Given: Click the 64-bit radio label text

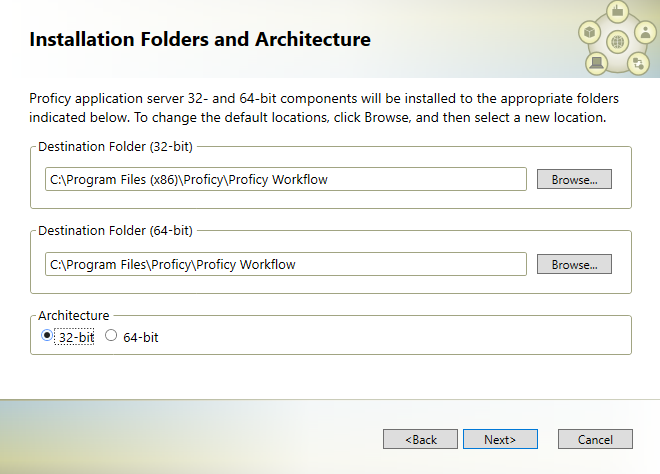Looking at the screenshot, I should (141, 338).
